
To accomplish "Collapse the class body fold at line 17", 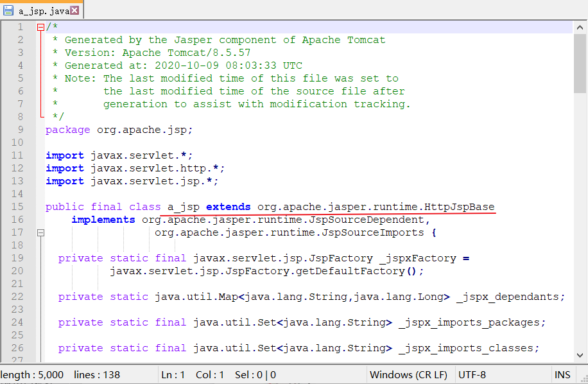I will point(40,232).
